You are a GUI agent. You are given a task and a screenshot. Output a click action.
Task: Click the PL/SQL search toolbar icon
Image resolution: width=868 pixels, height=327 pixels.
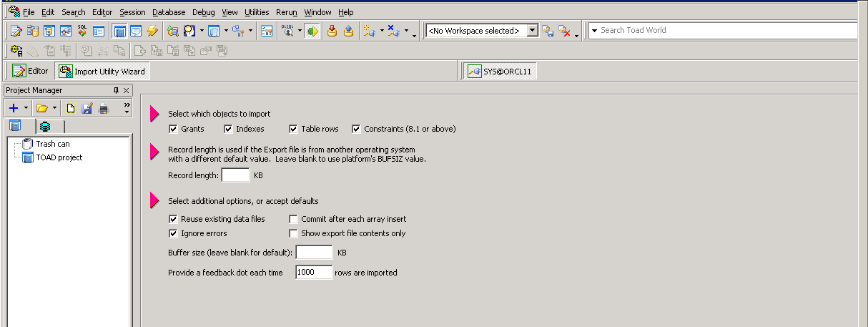pos(288,31)
